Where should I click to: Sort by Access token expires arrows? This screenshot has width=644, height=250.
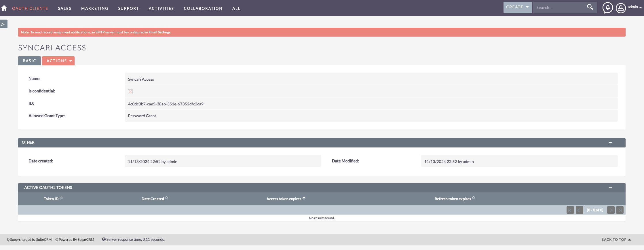pyautogui.click(x=304, y=198)
